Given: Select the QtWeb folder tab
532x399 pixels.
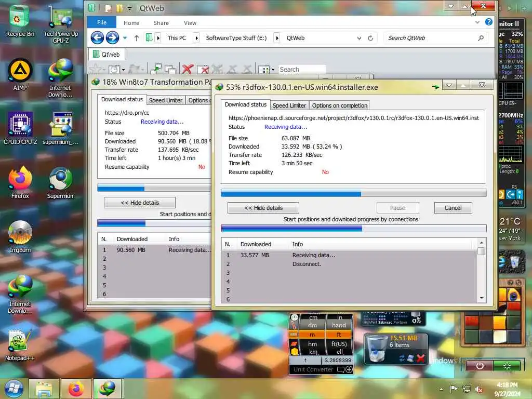Looking at the screenshot, I should point(107,54).
